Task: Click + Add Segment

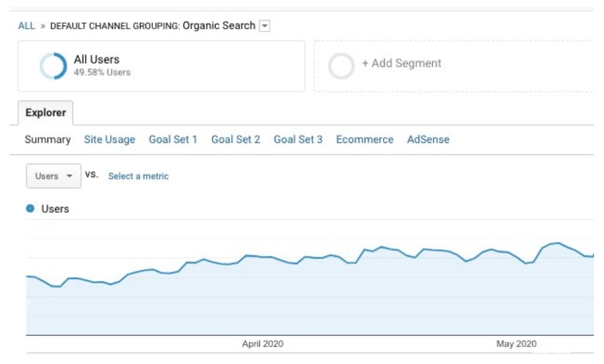Action: 402,63
